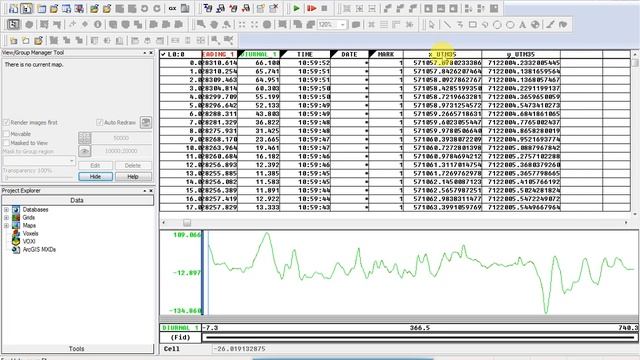The width and height of the screenshot is (640, 360).
Task: Click the spreadsheet vertical scrollbar
Action: (x=635, y=134)
